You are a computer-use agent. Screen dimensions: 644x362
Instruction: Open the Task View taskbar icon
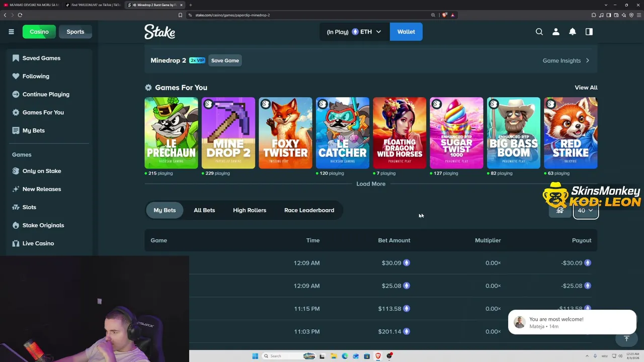(x=322, y=356)
